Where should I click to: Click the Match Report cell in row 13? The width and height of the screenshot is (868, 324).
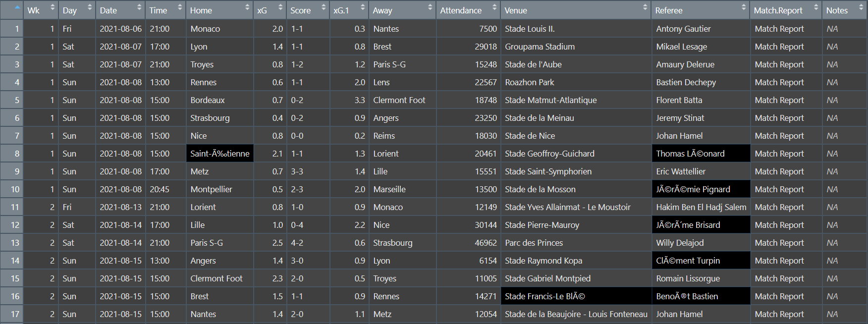pyautogui.click(x=779, y=243)
